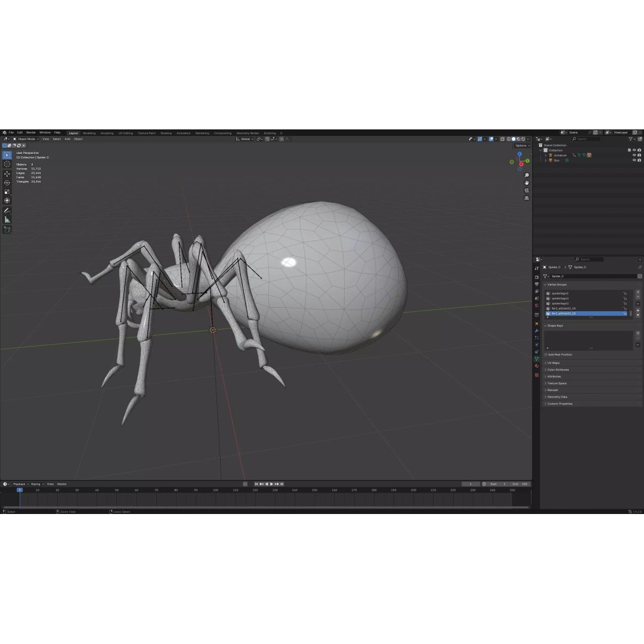Activate the Transform tool
Viewport: 644px width, 644px height.
point(7,200)
